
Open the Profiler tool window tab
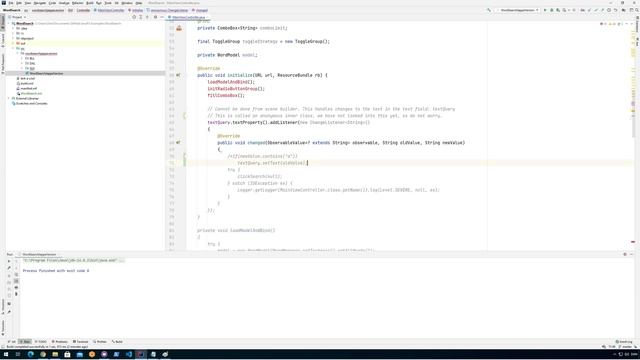pyautogui.click(x=100, y=342)
